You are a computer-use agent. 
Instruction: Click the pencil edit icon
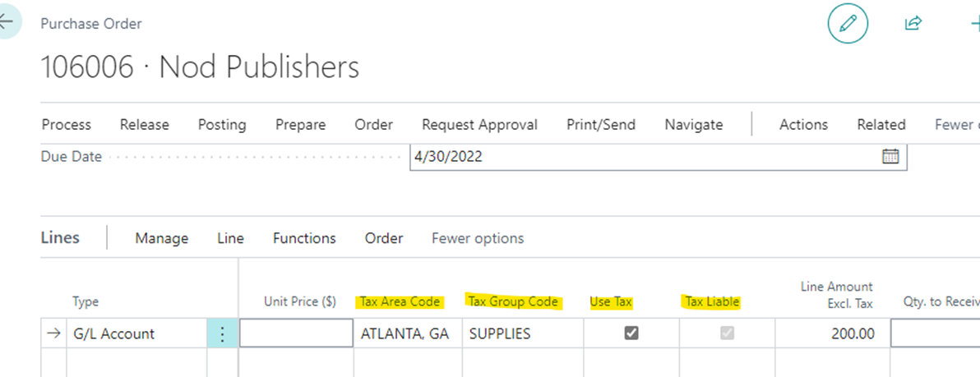pos(848,25)
